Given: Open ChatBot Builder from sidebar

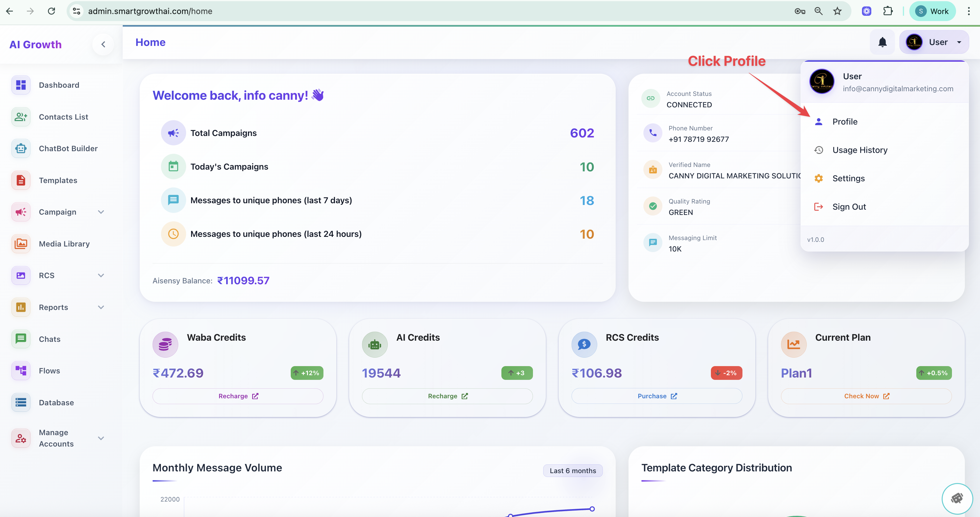Looking at the screenshot, I should tap(68, 149).
